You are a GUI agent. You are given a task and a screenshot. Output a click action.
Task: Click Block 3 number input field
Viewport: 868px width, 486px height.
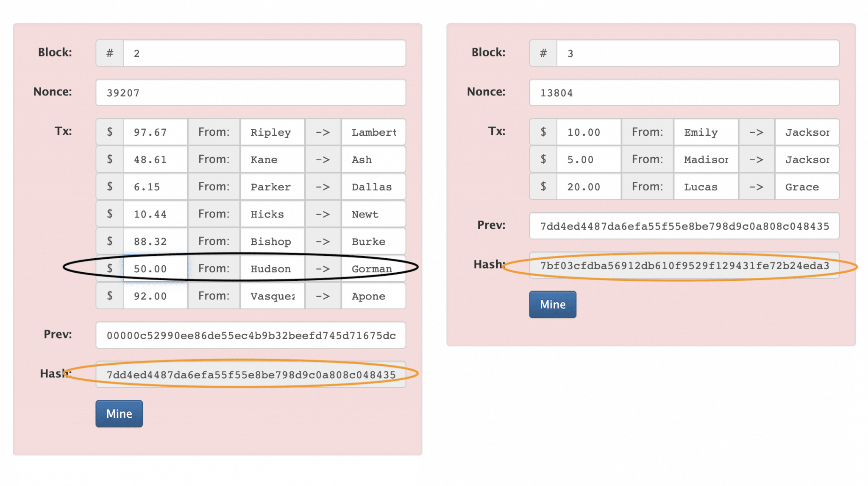pyautogui.click(x=697, y=53)
